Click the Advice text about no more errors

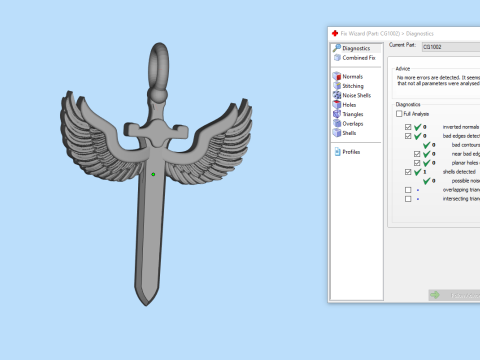coord(438,80)
